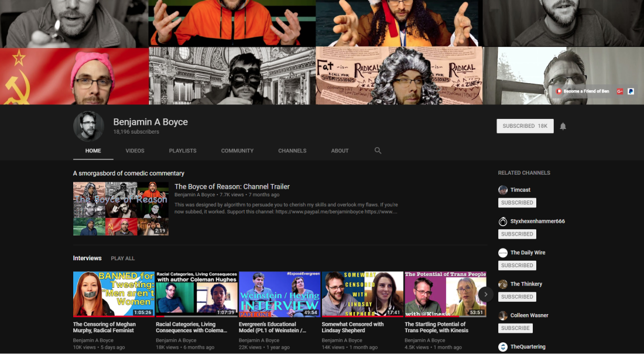644x354 pixels.
Task: Open the PayPal icon link in banner
Action: click(x=631, y=91)
